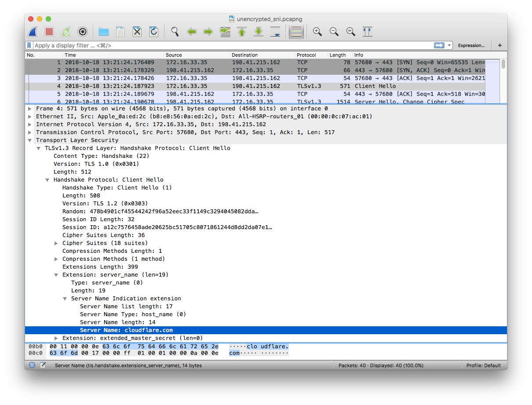Add a display filter button (plus)
532x405 pixels.
pos(500,45)
